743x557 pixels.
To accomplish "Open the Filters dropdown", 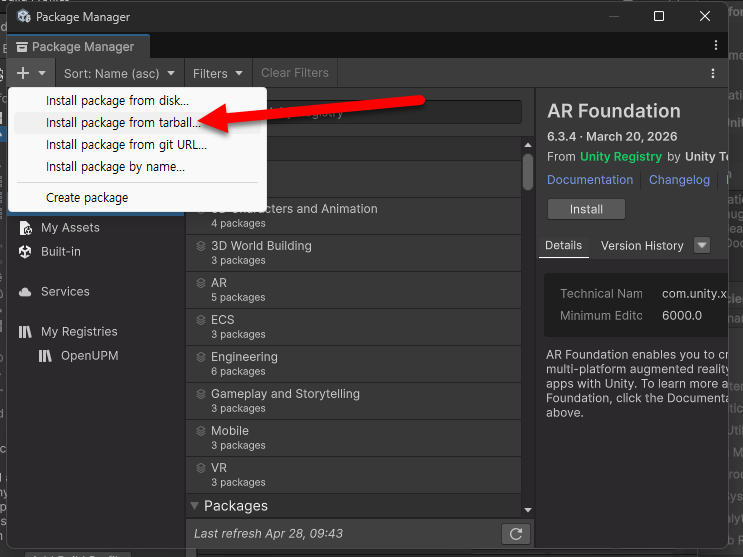I will [x=217, y=73].
